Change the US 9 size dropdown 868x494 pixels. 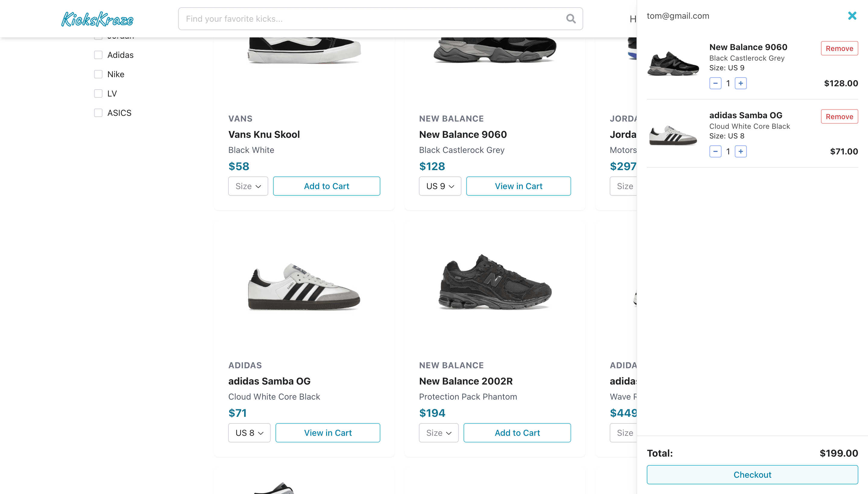click(440, 186)
